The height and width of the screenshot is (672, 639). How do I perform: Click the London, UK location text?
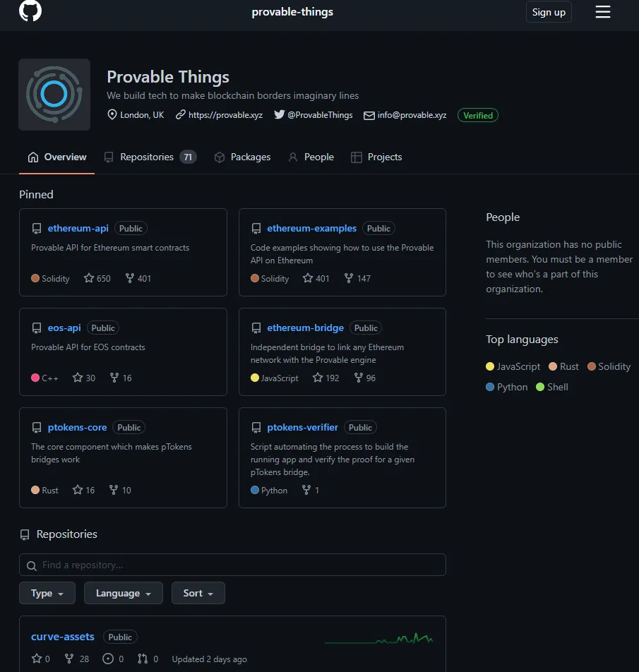[x=142, y=115]
